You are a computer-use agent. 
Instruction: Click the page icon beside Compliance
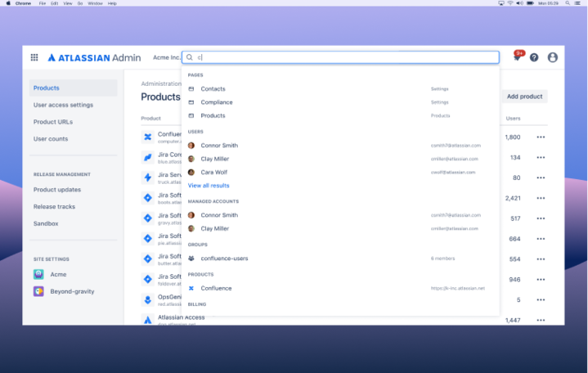pyautogui.click(x=191, y=102)
